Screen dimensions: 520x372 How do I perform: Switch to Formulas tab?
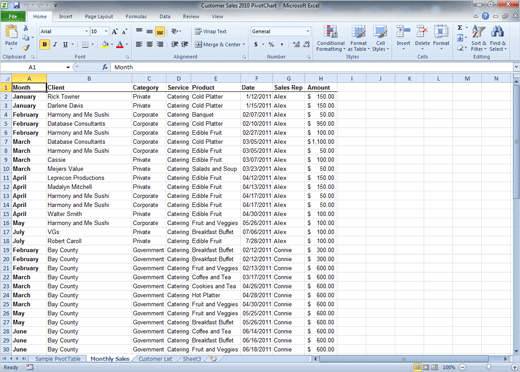pyautogui.click(x=136, y=16)
